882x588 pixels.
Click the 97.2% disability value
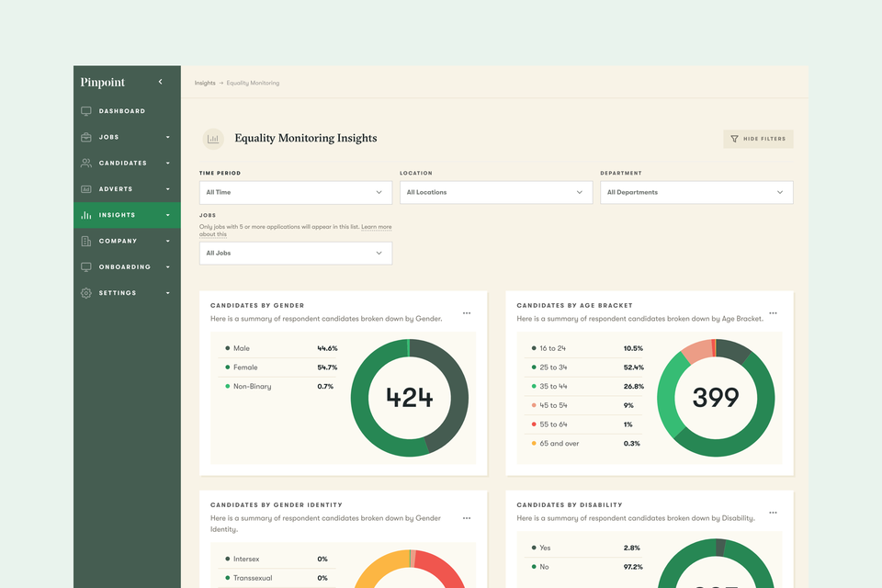click(x=633, y=567)
